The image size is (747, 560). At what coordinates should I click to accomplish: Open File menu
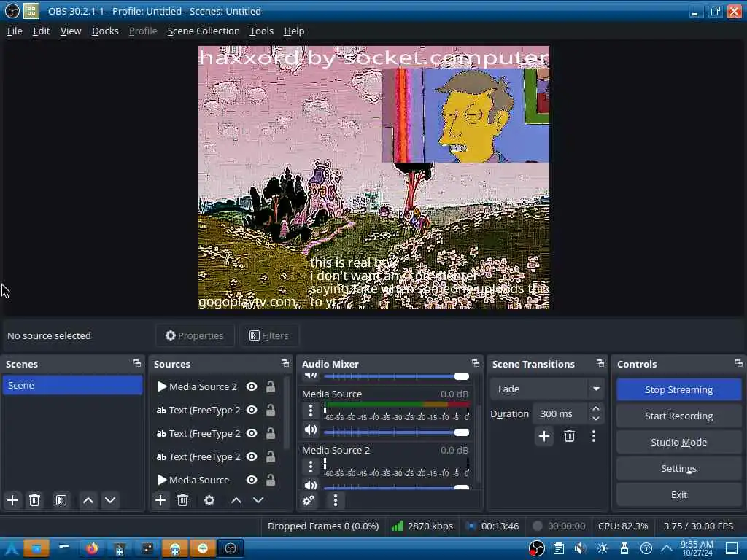(15, 31)
